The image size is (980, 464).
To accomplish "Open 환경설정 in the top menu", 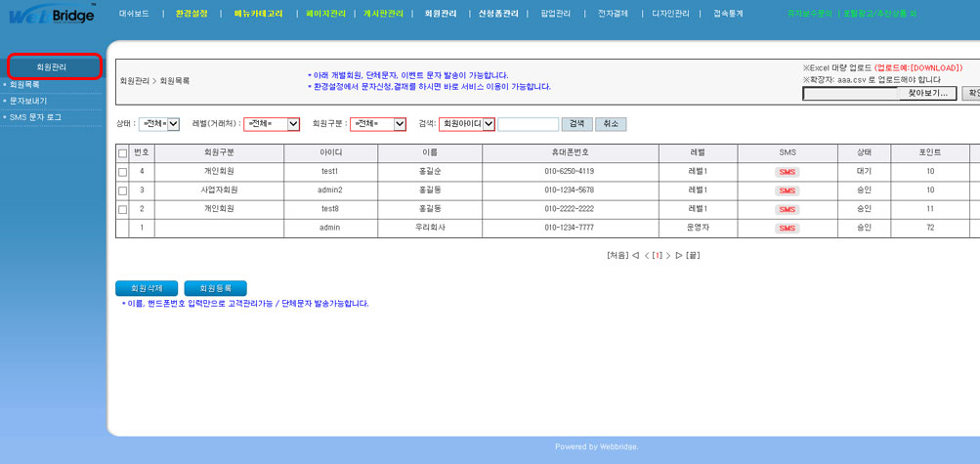I will coord(192,13).
